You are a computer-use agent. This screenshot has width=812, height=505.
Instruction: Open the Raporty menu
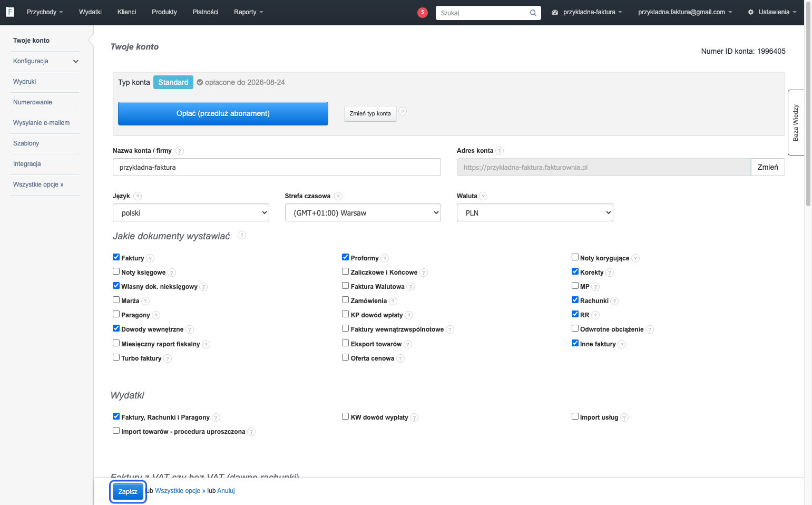tap(248, 12)
